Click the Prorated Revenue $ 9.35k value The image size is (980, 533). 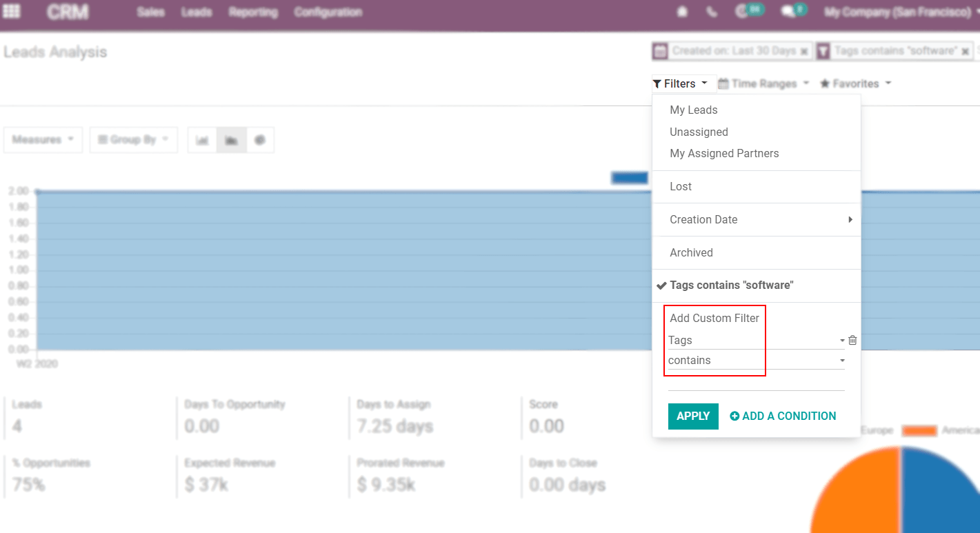(x=386, y=485)
